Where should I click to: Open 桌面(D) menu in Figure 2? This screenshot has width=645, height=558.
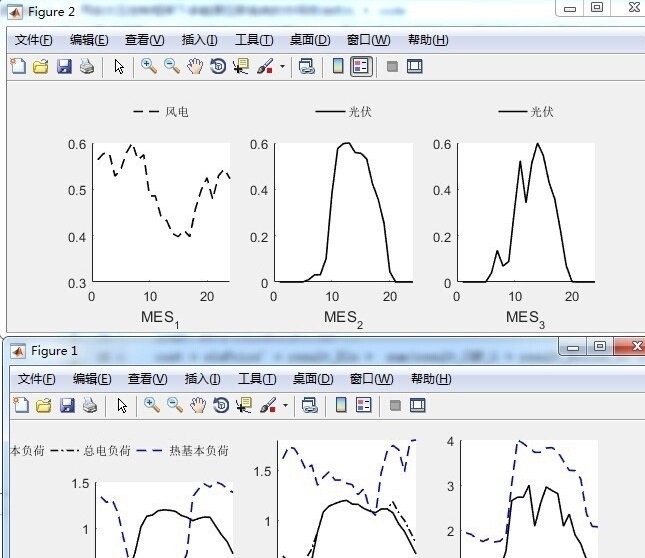[x=310, y=40]
